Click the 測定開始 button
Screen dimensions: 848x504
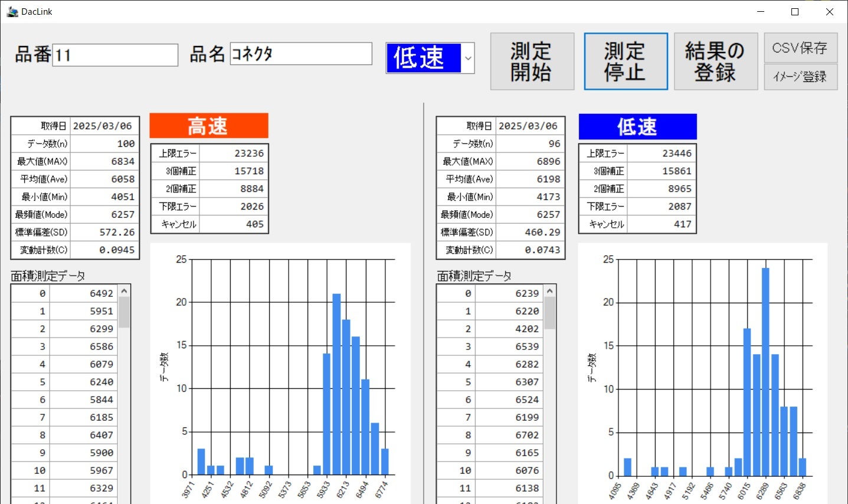tap(532, 61)
